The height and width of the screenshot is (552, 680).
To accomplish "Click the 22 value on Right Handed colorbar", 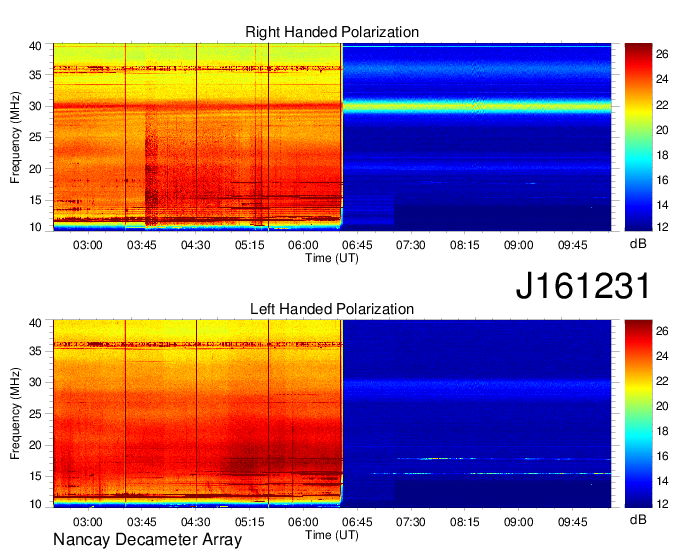I will tap(662, 105).
